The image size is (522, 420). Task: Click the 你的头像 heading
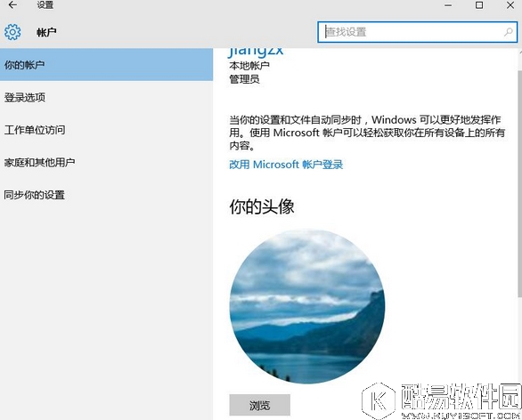pos(262,206)
